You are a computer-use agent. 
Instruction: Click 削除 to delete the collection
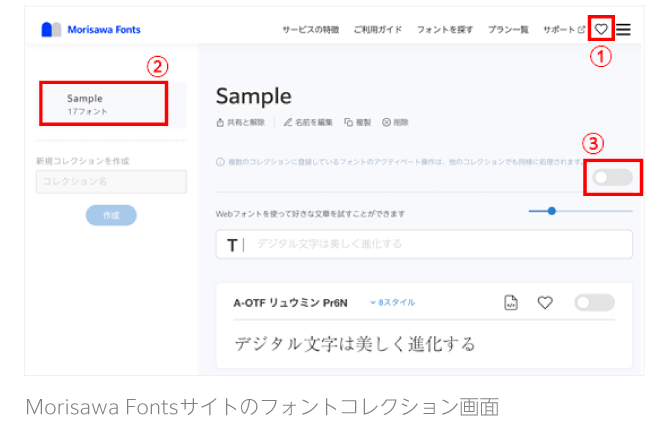395,123
